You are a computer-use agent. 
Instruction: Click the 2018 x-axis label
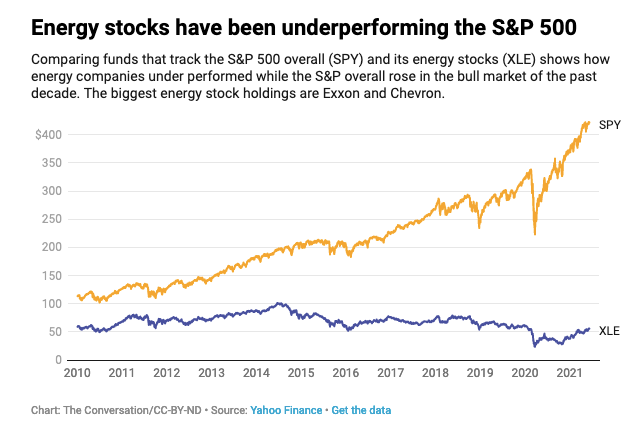pyautogui.click(x=435, y=373)
